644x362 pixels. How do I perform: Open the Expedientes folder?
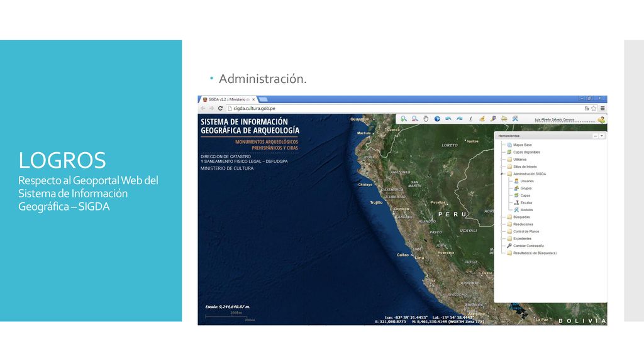522,239
